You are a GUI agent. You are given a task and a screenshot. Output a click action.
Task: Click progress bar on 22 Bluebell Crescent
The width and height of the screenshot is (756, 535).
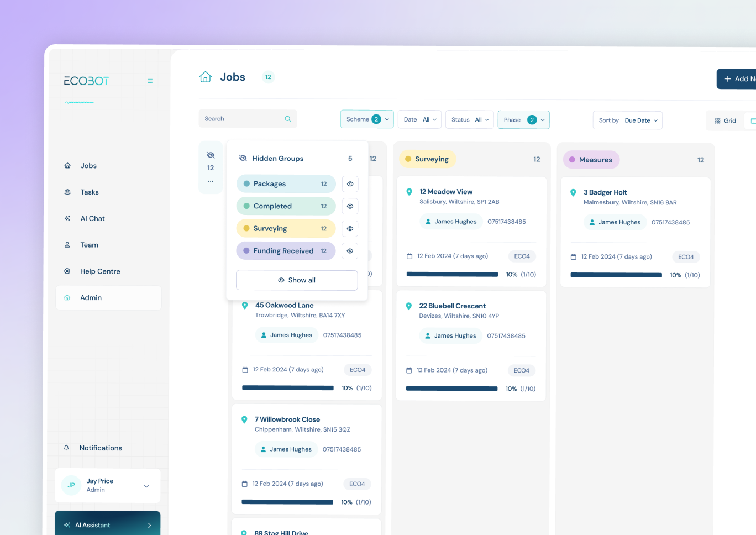click(452, 389)
